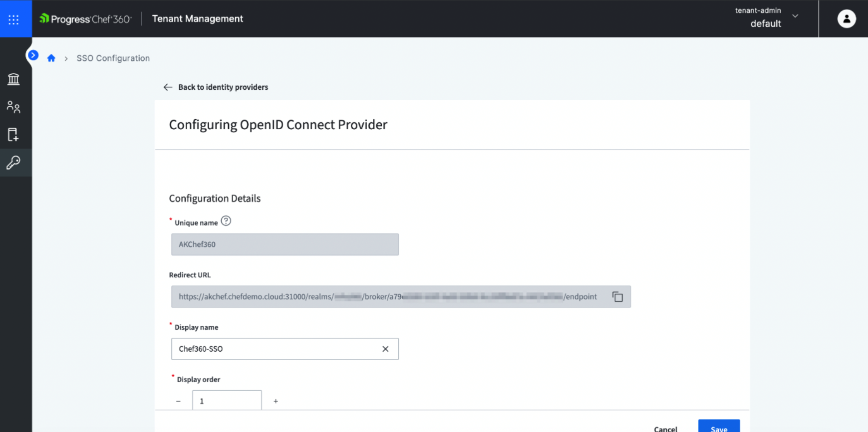The width and height of the screenshot is (868, 432).
Task: Copy the Redirect URL to clipboard
Action: (617, 297)
